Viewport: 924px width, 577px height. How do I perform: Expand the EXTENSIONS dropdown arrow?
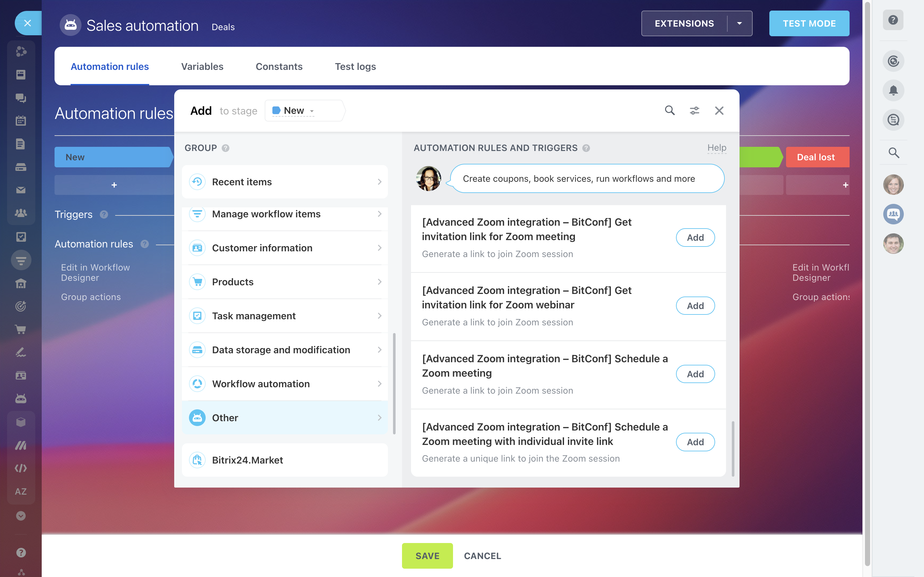(740, 24)
